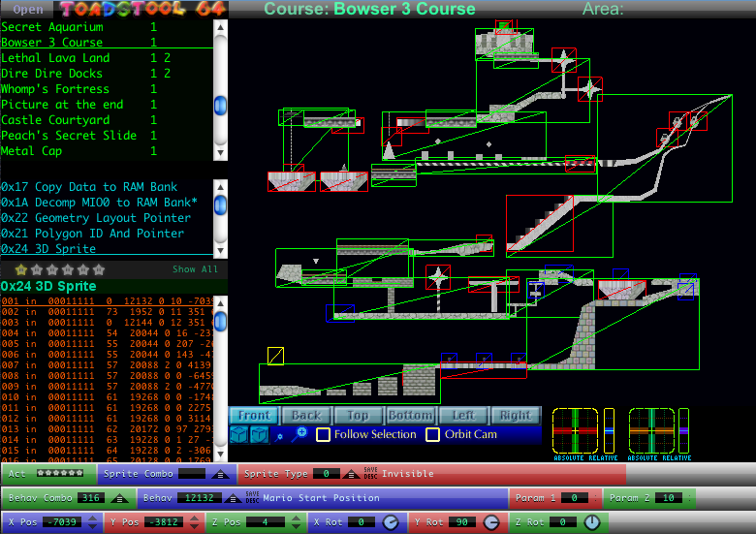The width and height of the screenshot is (756, 534).
Task: Select Lethal Lava Land in course list
Action: [55, 58]
